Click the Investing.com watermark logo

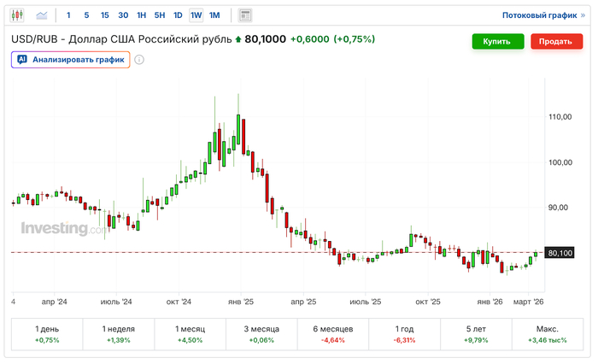65,229
